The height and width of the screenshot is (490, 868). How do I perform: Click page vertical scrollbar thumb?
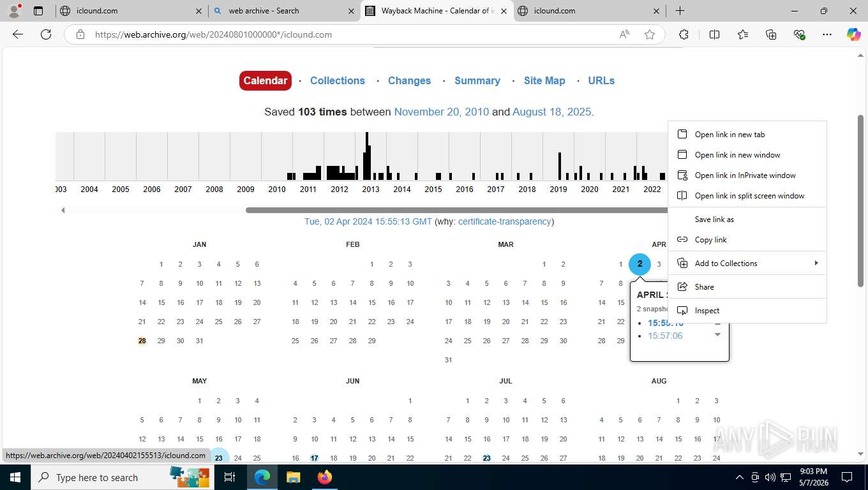(x=860, y=200)
